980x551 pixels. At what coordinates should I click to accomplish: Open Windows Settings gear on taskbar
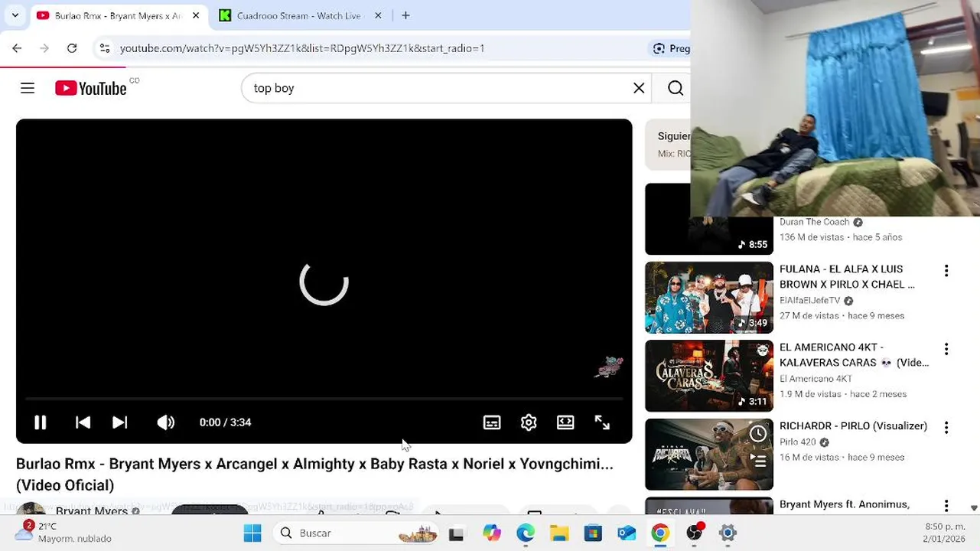coord(728,533)
